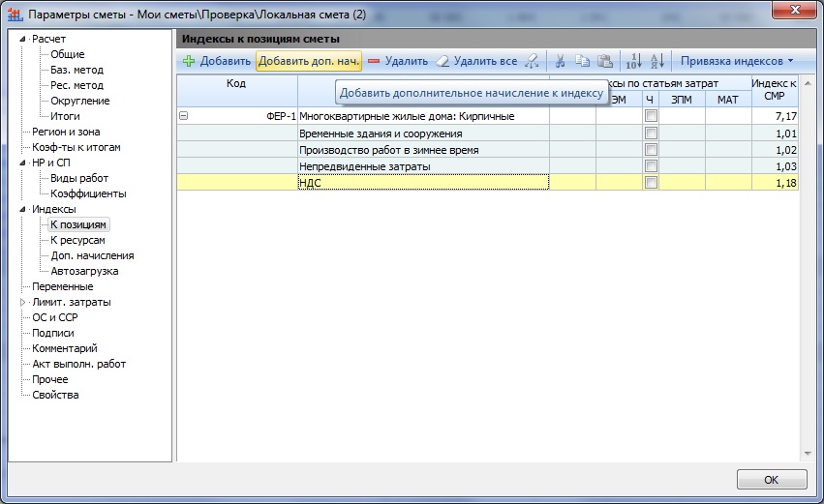Click the app icon in title bar
824x504 pixels.
[x=15, y=15]
